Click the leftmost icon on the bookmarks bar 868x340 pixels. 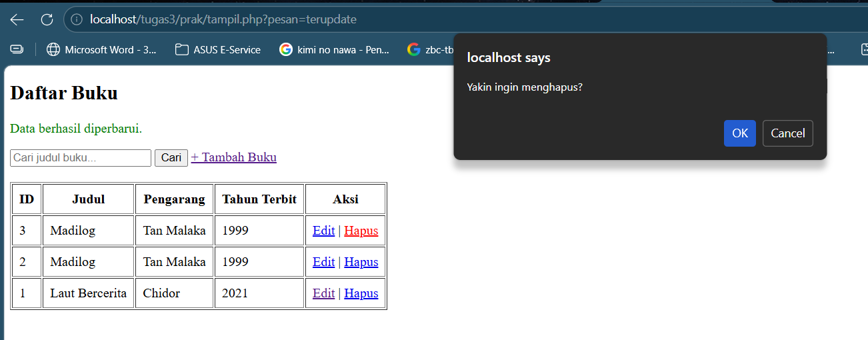(17, 49)
